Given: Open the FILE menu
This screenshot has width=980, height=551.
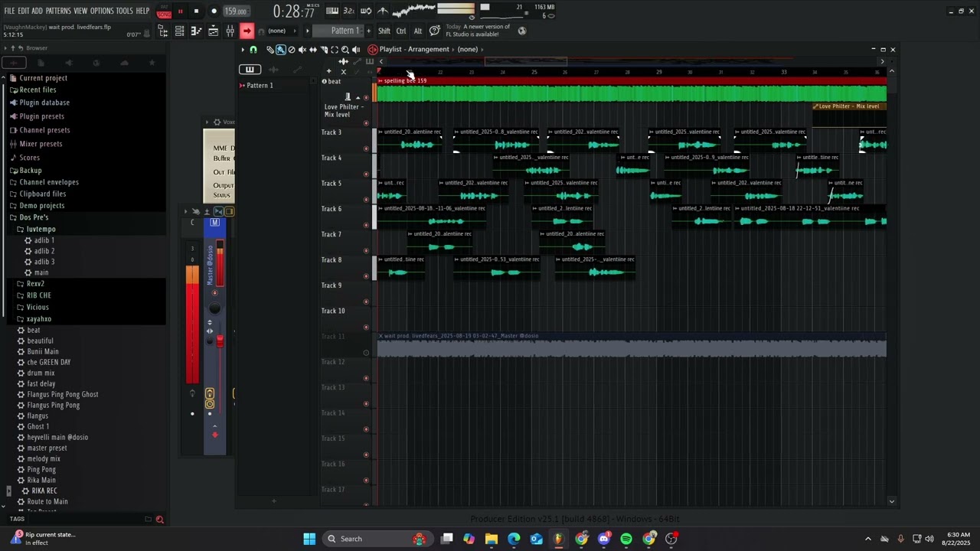Looking at the screenshot, I should pos(9,11).
